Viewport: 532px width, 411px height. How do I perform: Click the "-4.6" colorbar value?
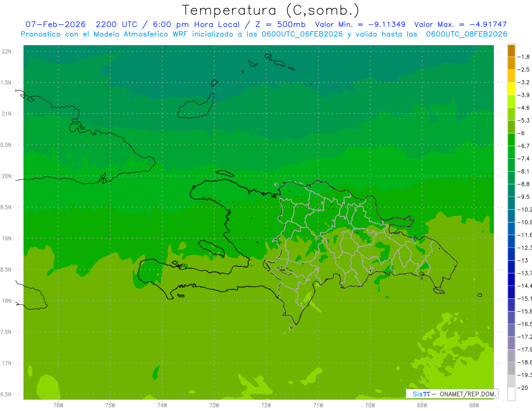point(524,108)
